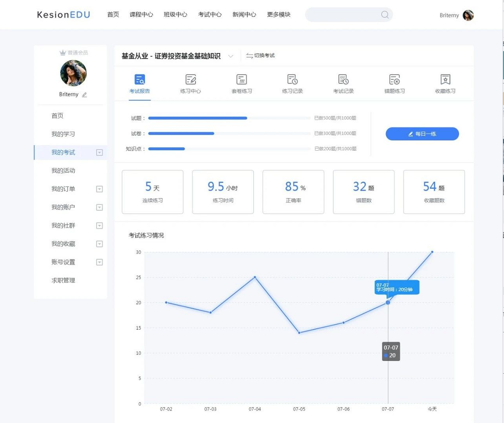504x423 pixels.
Task: Expand the 我的订单 sidebar arrow
Action: point(99,189)
